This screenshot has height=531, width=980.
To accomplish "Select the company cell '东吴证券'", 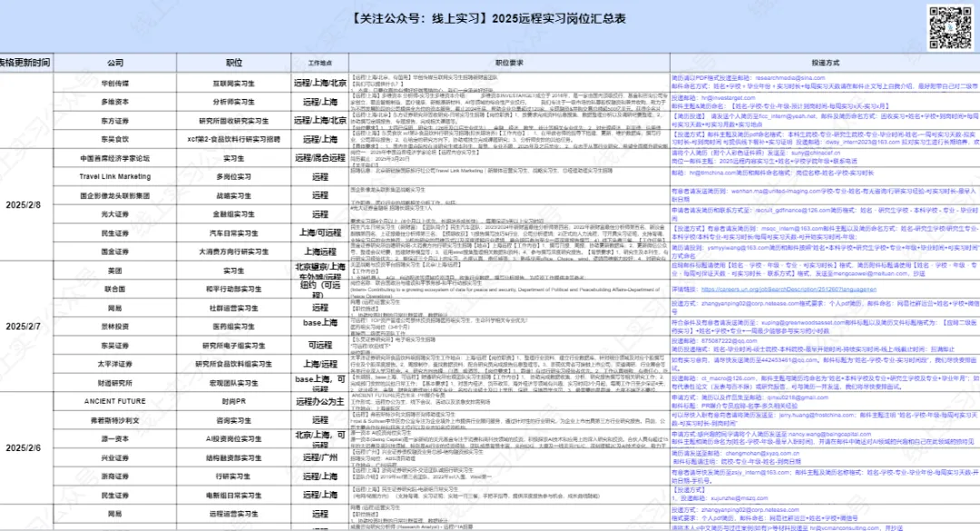I will pyautogui.click(x=115, y=345).
